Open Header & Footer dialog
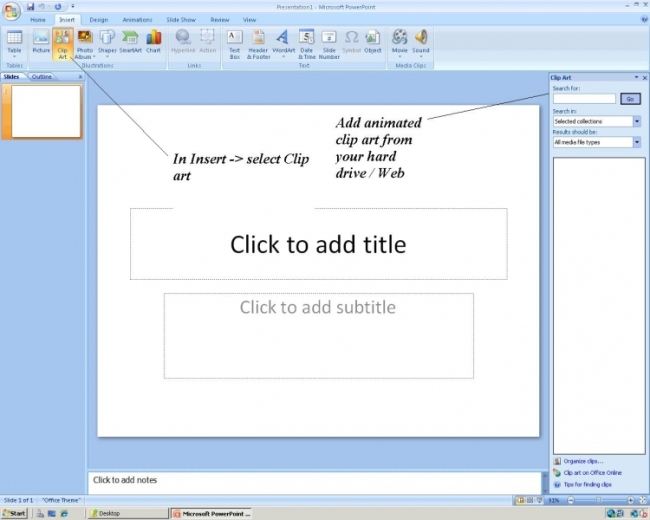Screen dimensions: 650x520 (259, 44)
